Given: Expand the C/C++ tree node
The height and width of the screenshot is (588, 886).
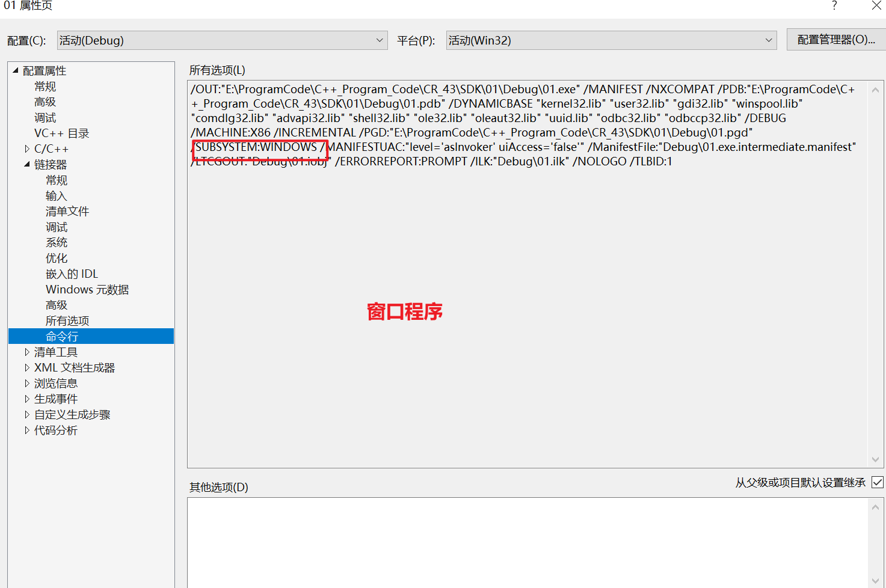Looking at the screenshot, I should (26, 148).
